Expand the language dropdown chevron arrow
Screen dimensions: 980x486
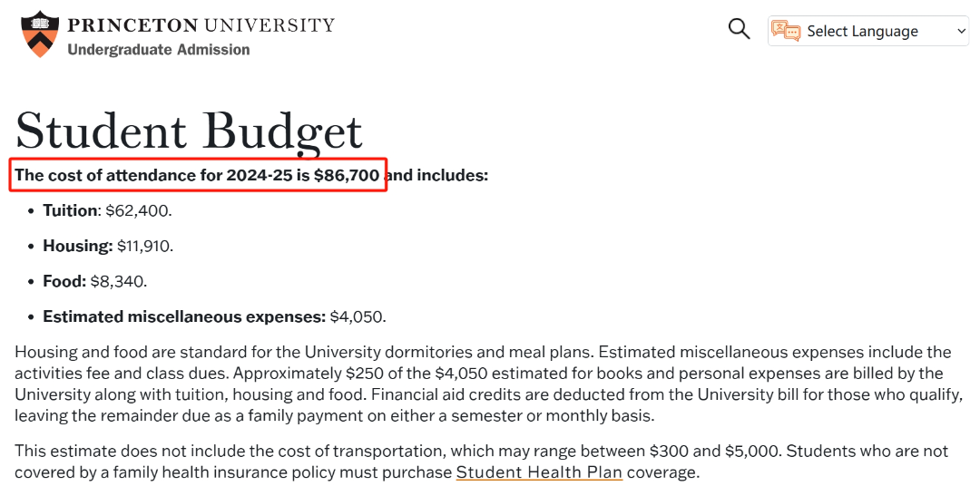click(x=961, y=31)
